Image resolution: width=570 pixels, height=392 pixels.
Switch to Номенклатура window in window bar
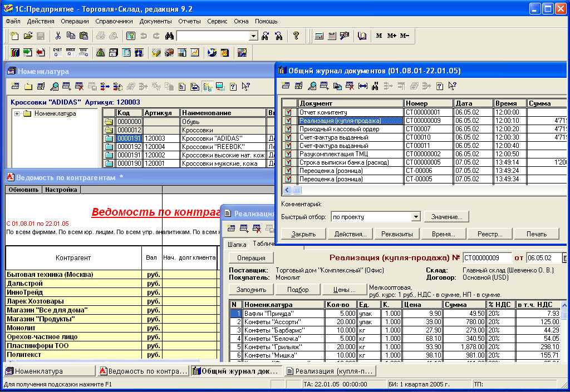pyautogui.click(x=50, y=371)
